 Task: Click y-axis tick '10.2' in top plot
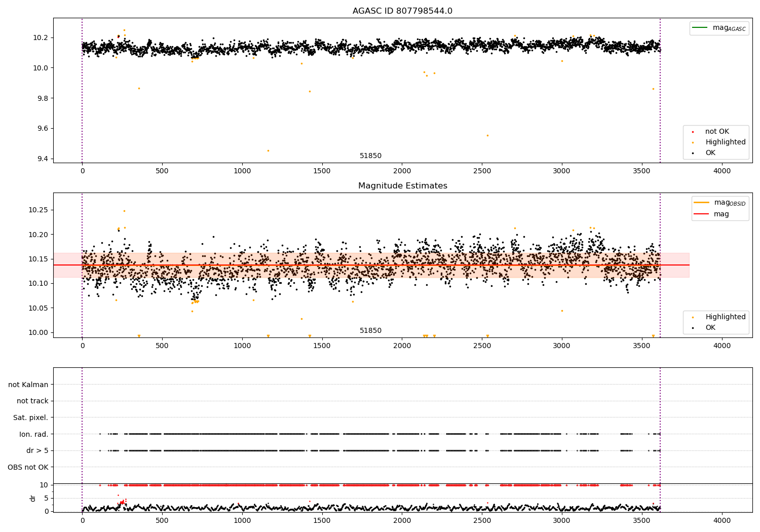[x=41, y=37]
